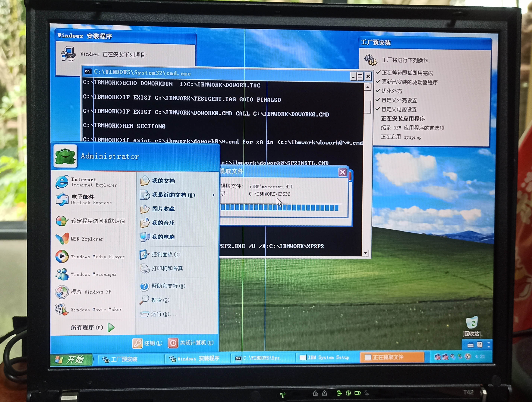Screen dimensions: 532x402
Task: Start Windows Media Player
Action: [90, 257]
